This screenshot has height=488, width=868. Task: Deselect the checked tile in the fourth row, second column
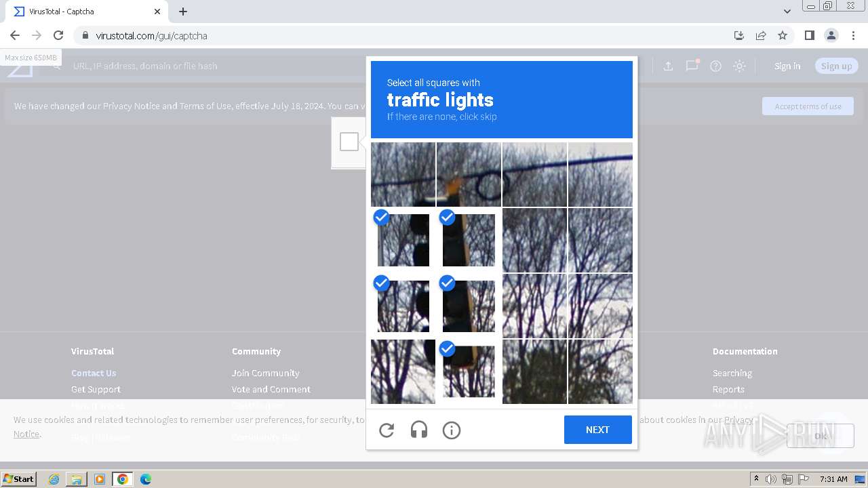pyautogui.click(x=469, y=371)
